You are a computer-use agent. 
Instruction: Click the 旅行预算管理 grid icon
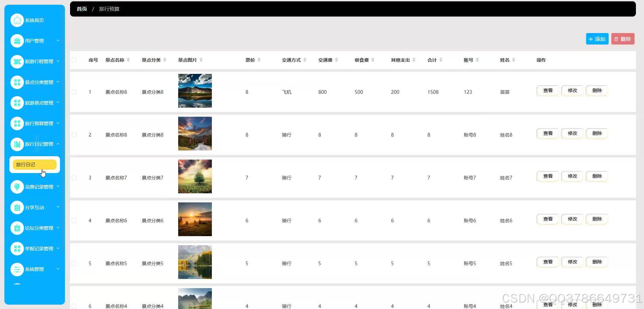(17, 123)
